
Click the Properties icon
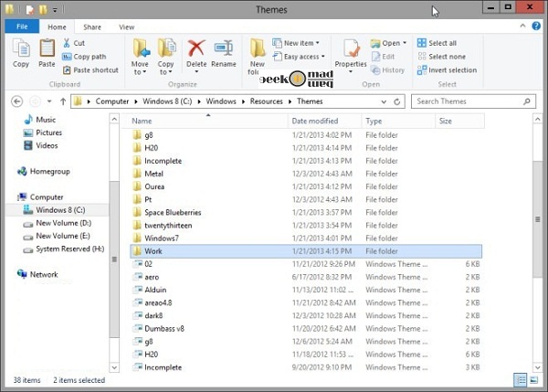tap(351, 48)
